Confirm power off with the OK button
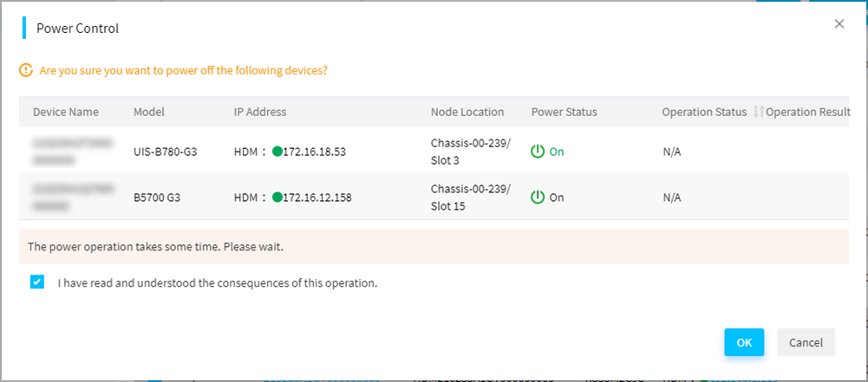This screenshot has width=868, height=382. pos(744,342)
